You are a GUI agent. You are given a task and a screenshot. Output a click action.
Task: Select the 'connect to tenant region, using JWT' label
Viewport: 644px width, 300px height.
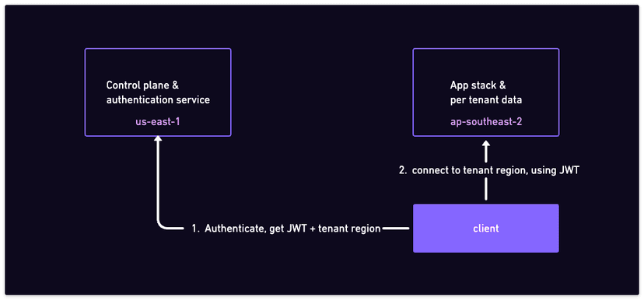495,170
